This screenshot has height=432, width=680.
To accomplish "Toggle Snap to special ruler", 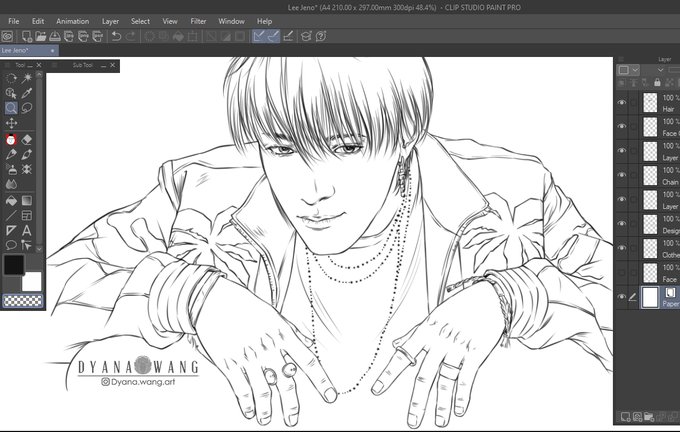I will 273,36.
